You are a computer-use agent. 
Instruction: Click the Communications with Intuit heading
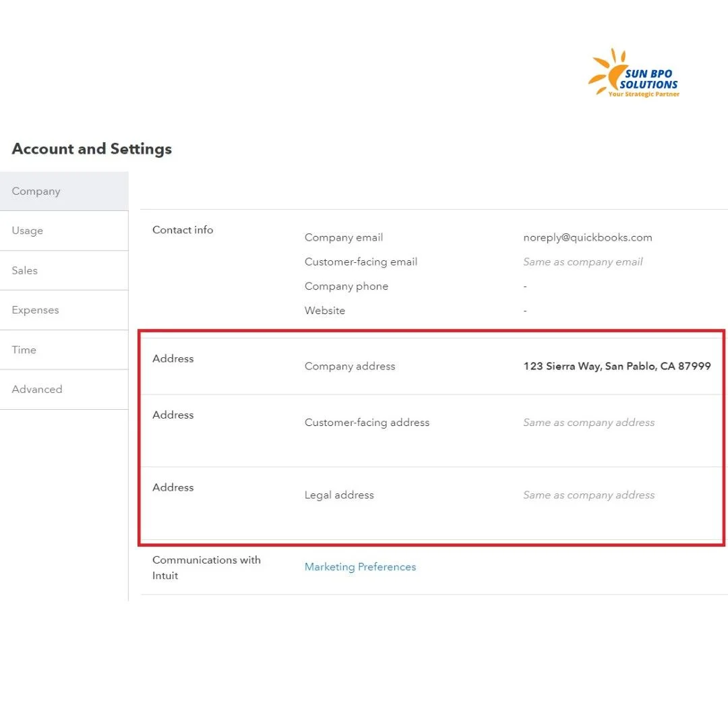point(206,568)
